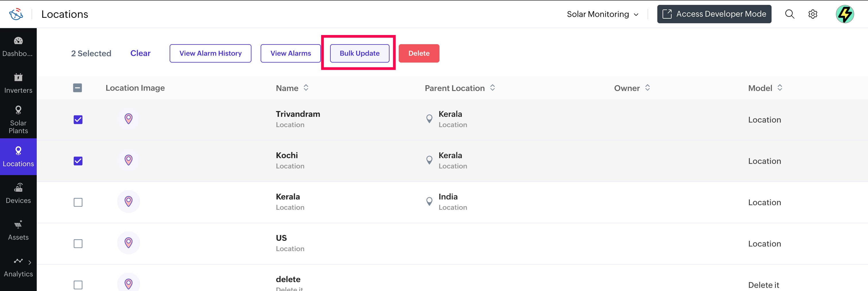Clear the current selection
The image size is (868, 291).
click(140, 53)
